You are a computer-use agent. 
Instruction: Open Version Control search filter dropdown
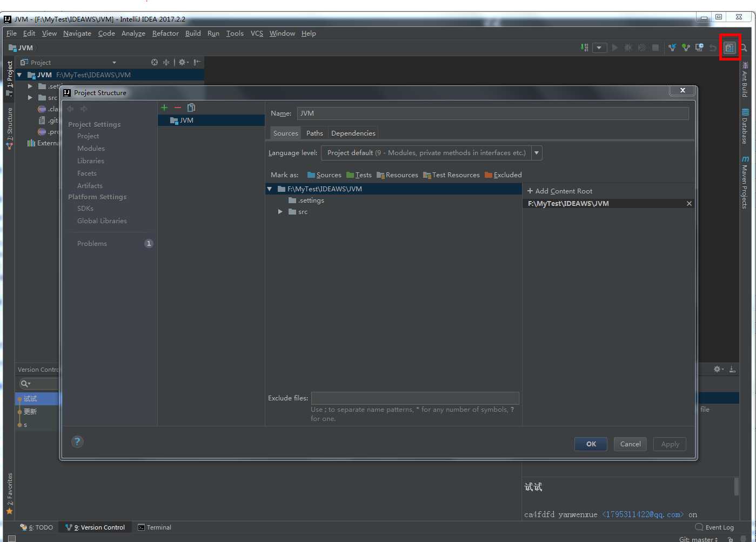tap(25, 384)
